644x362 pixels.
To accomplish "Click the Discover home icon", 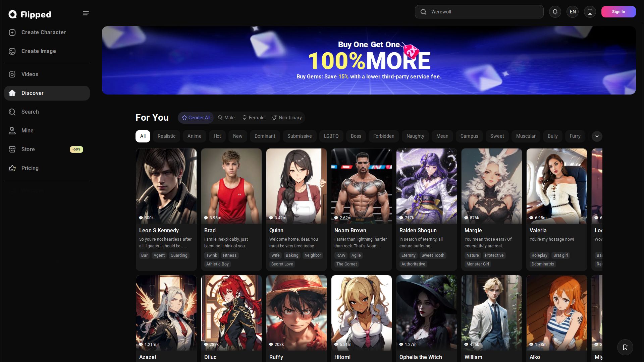I will pos(12,93).
